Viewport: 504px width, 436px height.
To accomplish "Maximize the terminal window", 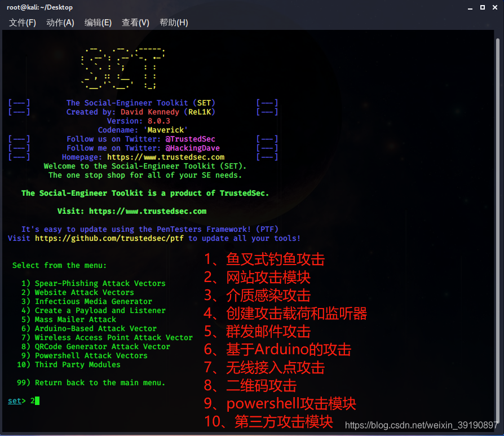I will pos(483,7).
